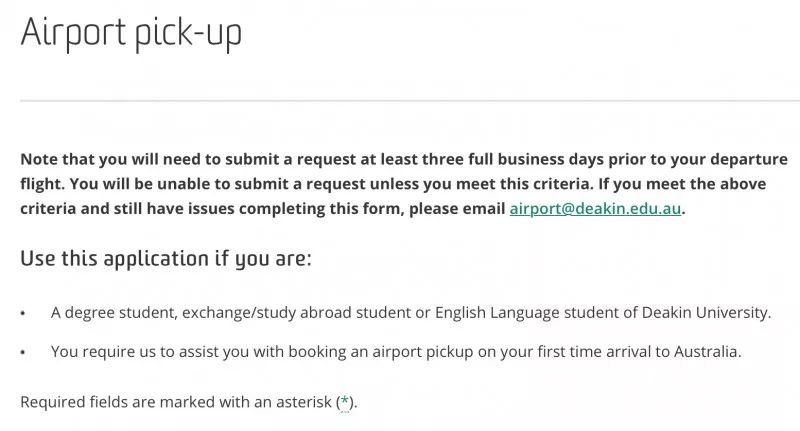This screenshot has height=431, width=800.
Task: Select the 'Use this application if you are:' heading
Action: point(166,259)
